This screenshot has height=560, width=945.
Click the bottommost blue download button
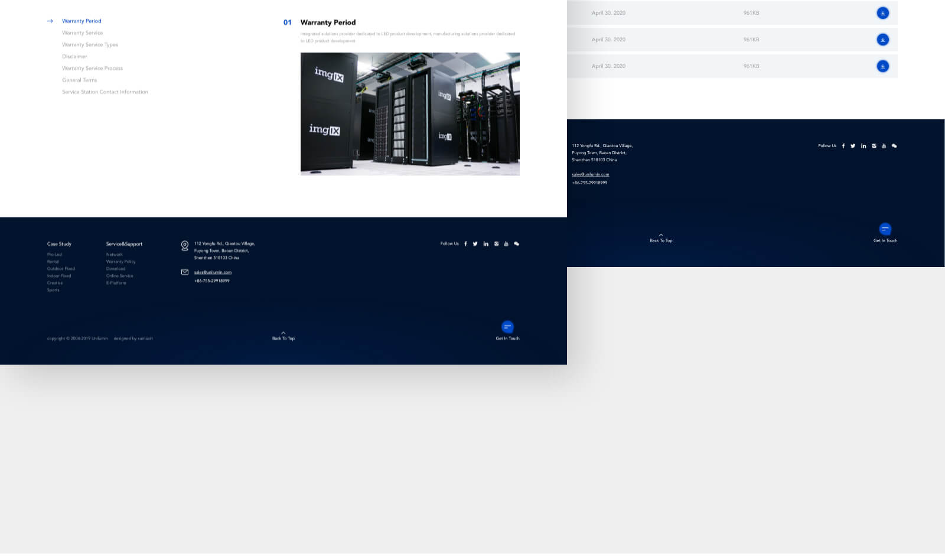pos(882,66)
